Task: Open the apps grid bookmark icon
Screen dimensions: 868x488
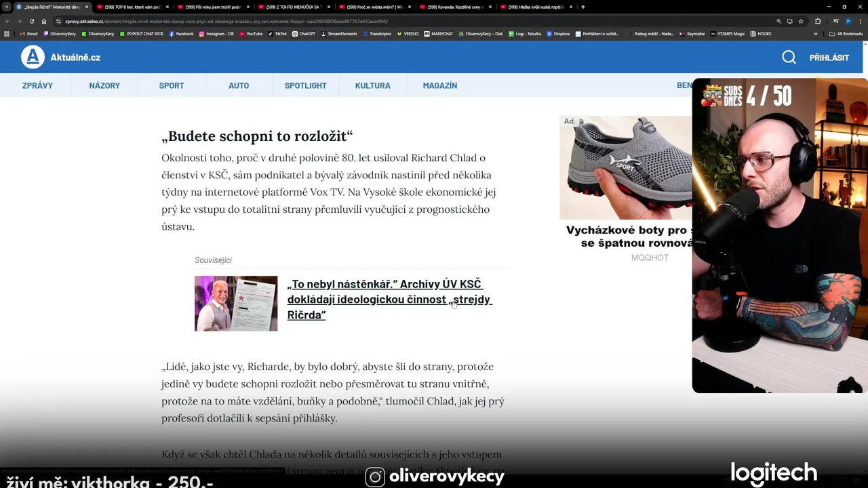Action: 7,33
